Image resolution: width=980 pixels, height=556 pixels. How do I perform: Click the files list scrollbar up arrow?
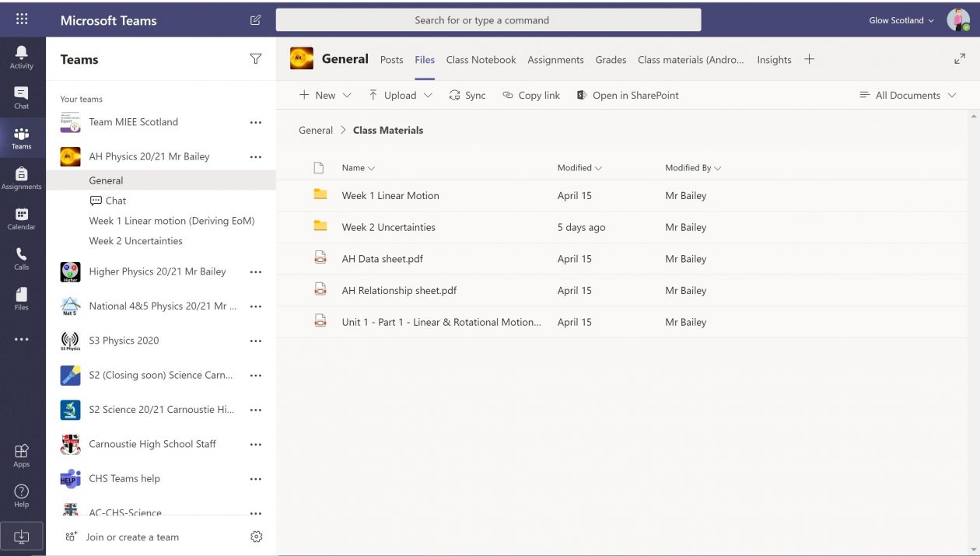pos(975,117)
